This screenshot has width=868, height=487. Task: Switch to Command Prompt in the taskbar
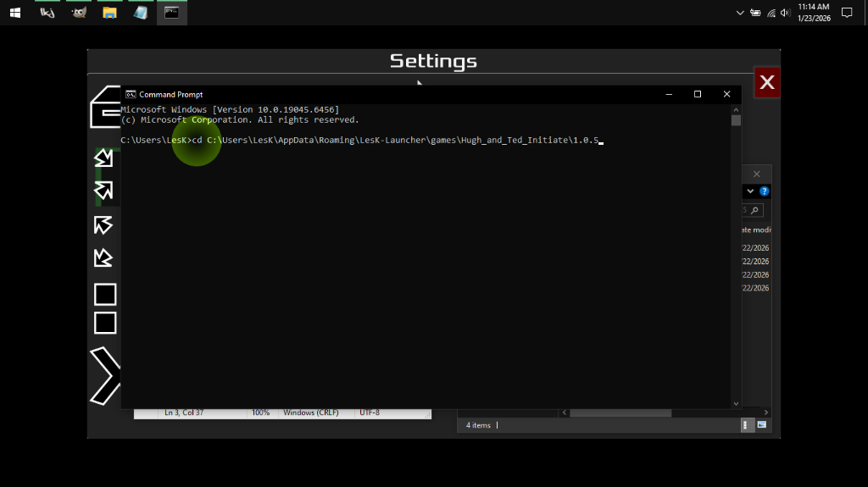click(x=171, y=13)
